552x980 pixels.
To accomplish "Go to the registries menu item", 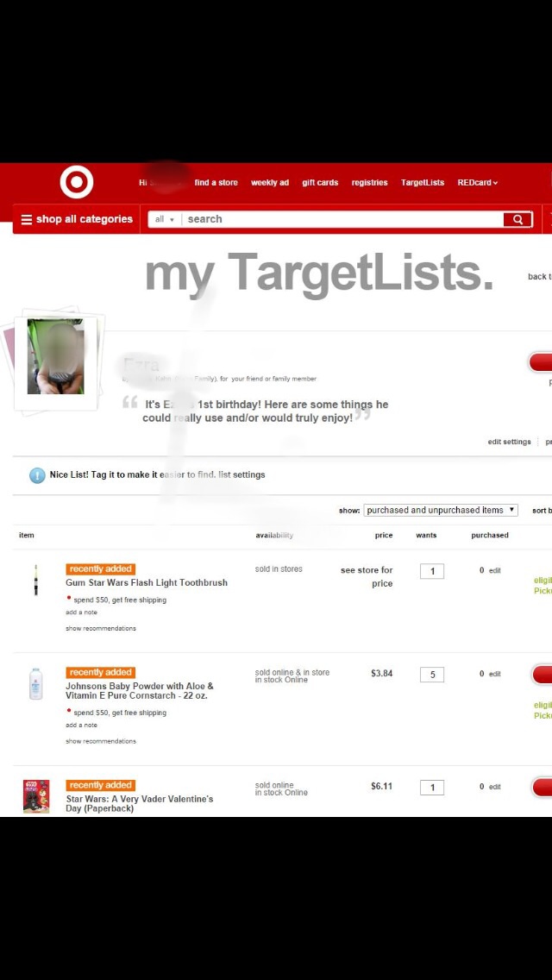I will (x=369, y=183).
